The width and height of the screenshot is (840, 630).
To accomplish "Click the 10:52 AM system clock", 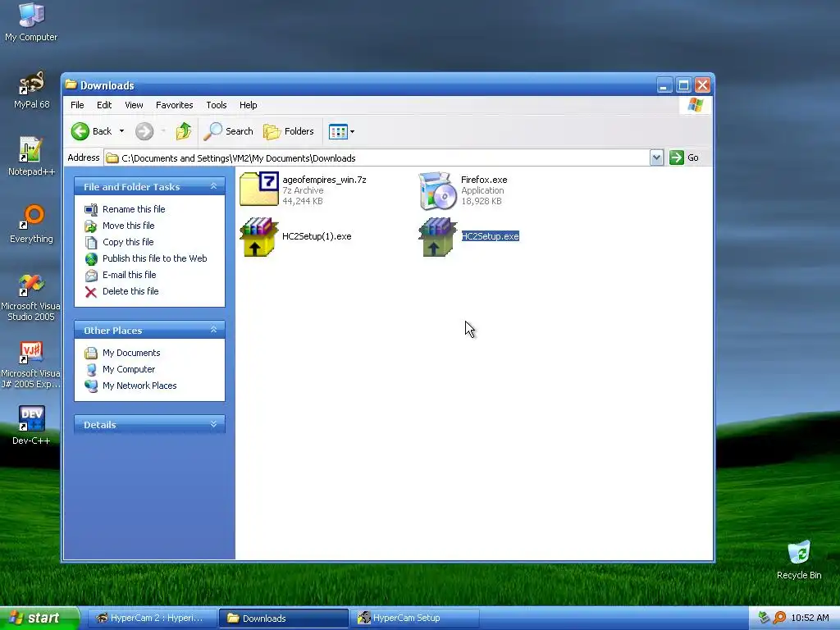I will pyautogui.click(x=810, y=619).
